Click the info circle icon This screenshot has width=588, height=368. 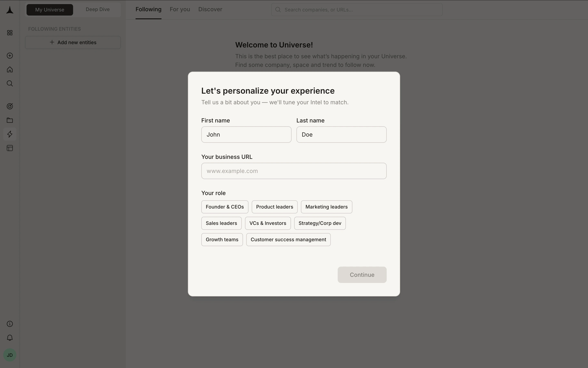coord(10,324)
